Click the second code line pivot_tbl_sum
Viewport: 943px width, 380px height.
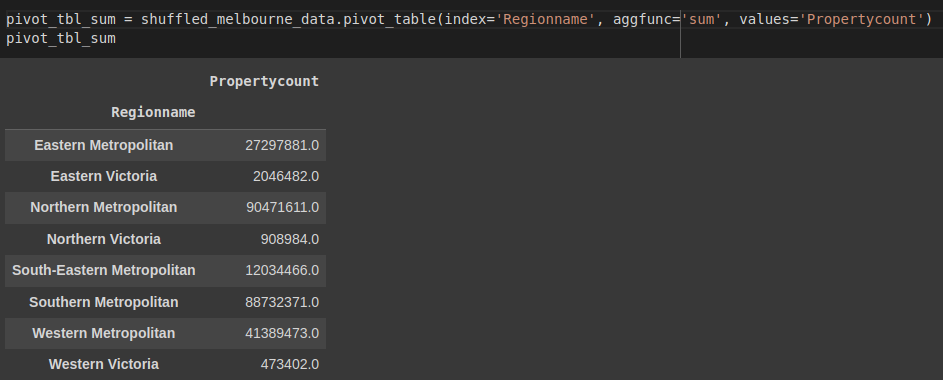point(61,39)
